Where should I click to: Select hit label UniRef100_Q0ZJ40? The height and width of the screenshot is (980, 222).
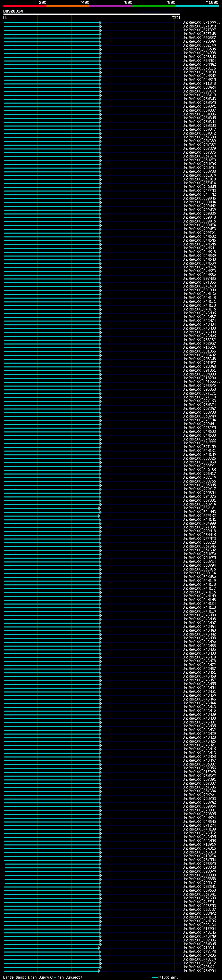tap(199, 45)
